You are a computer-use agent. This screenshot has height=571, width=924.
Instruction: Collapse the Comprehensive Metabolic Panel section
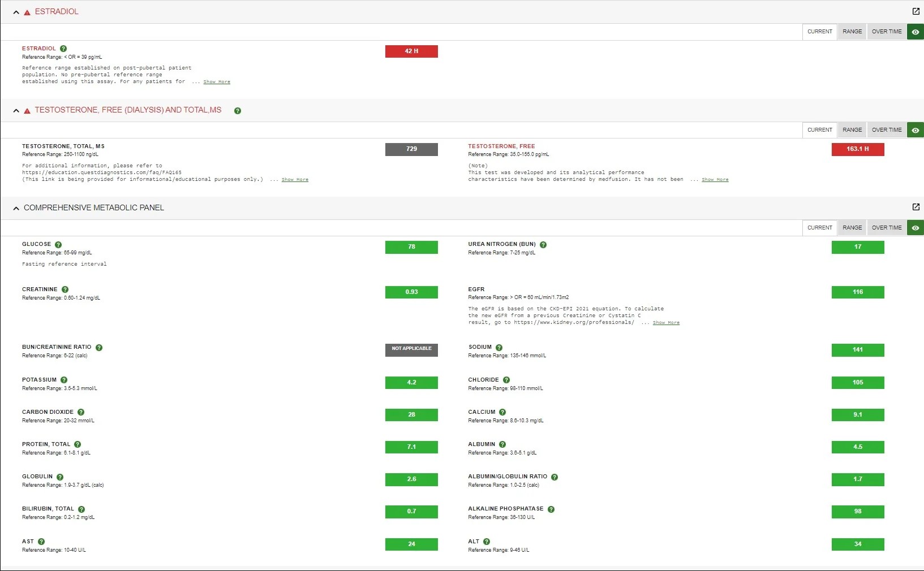[16, 208]
